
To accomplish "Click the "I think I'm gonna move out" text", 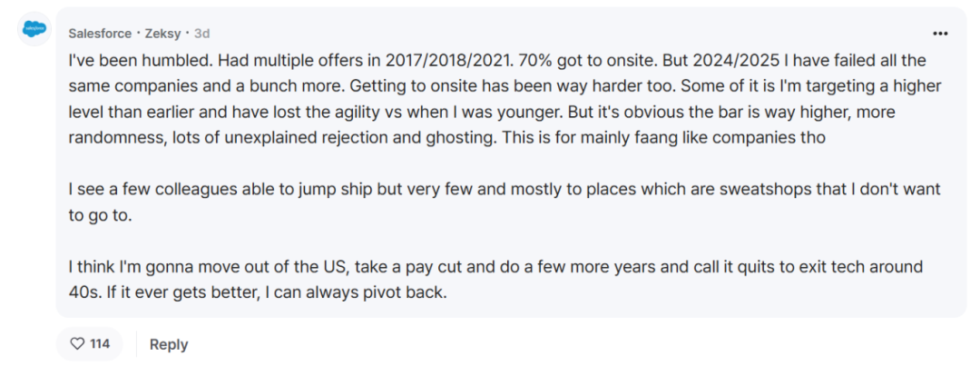I will pyautogui.click(x=172, y=268).
